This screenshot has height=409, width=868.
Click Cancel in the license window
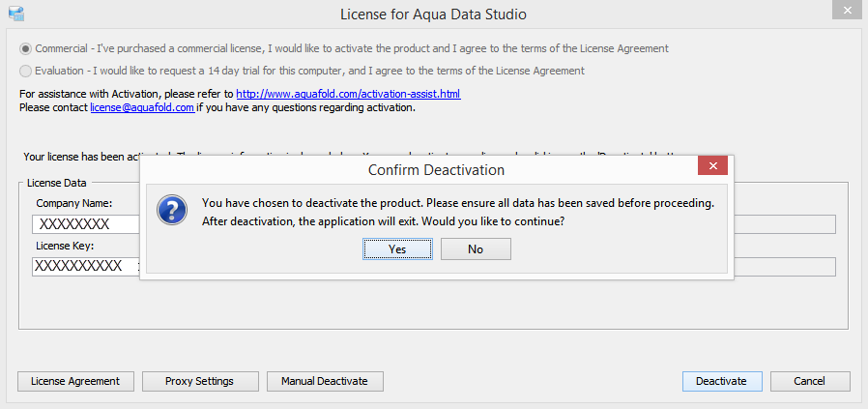click(810, 381)
